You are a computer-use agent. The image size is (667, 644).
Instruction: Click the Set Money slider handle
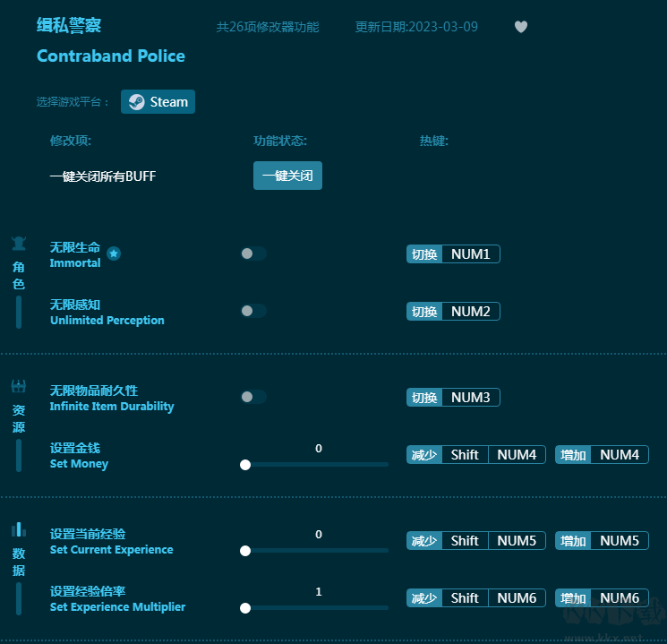click(245, 465)
